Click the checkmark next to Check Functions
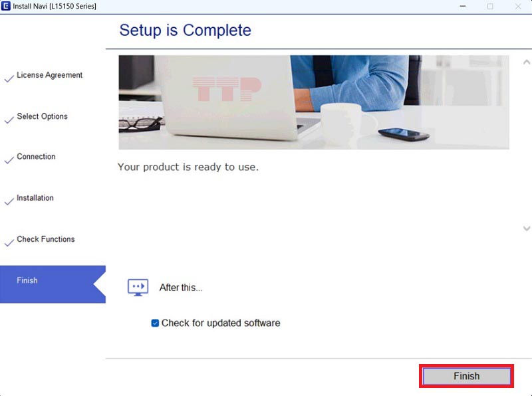Image resolution: width=532 pixels, height=396 pixels. point(9,243)
